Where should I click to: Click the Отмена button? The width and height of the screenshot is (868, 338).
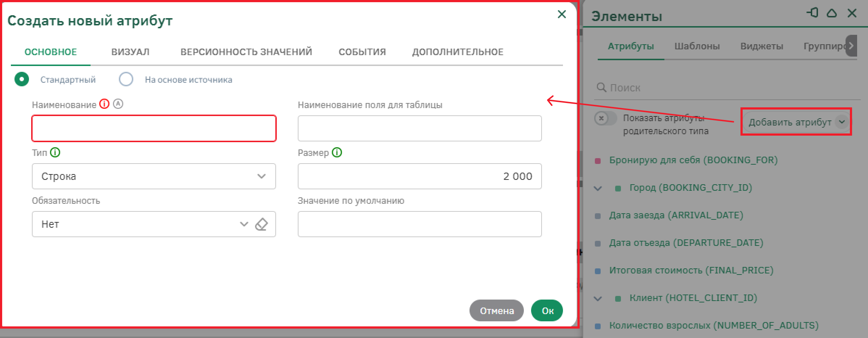pos(497,310)
